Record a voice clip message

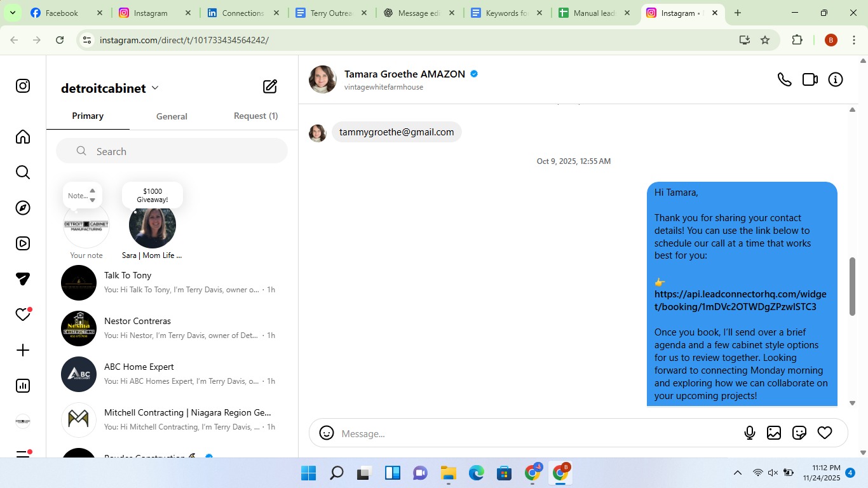pyautogui.click(x=750, y=433)
